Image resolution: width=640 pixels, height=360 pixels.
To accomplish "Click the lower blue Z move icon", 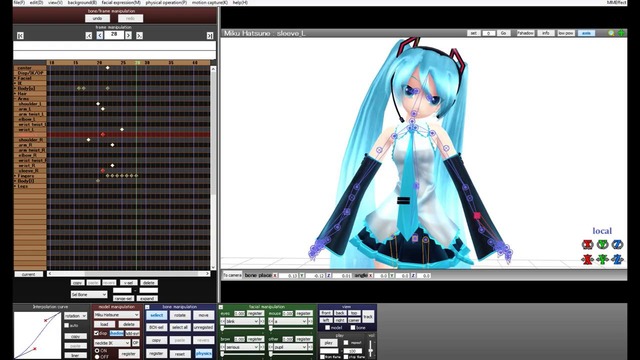I will point(617,259).
